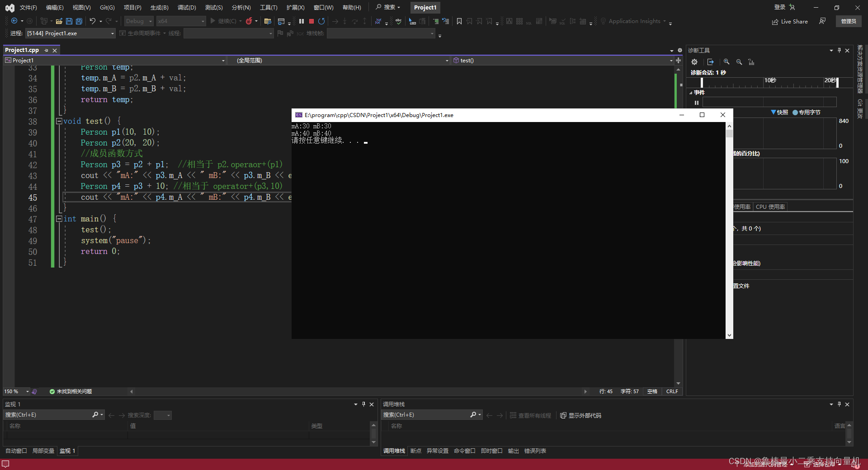
Task: Open the process dropdown showing Project1.exe
Action: tap(71, 33)
